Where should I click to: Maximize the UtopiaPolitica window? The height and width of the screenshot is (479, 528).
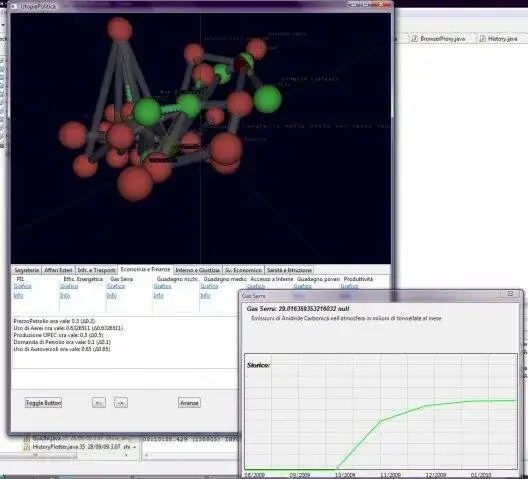tap(365, 4)
